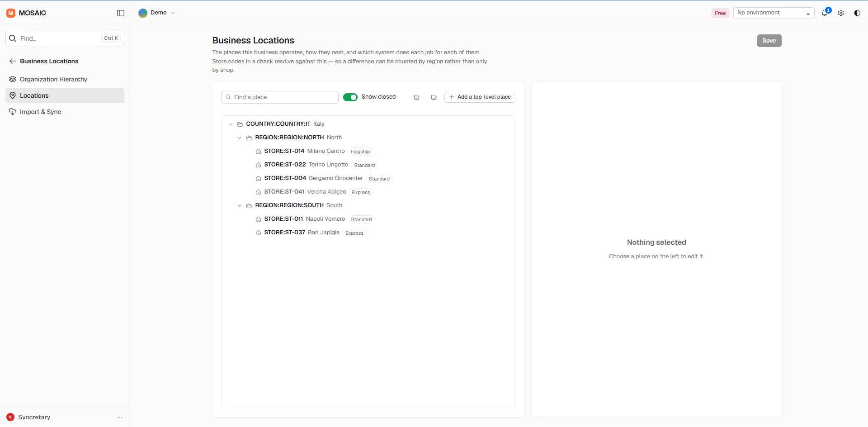Click the global Find search box
The height and width of the screenshot is (427, 868).
[65, 38]
